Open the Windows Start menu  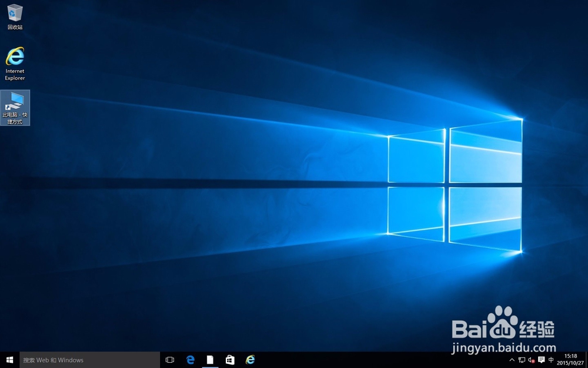tap(10, 360)
